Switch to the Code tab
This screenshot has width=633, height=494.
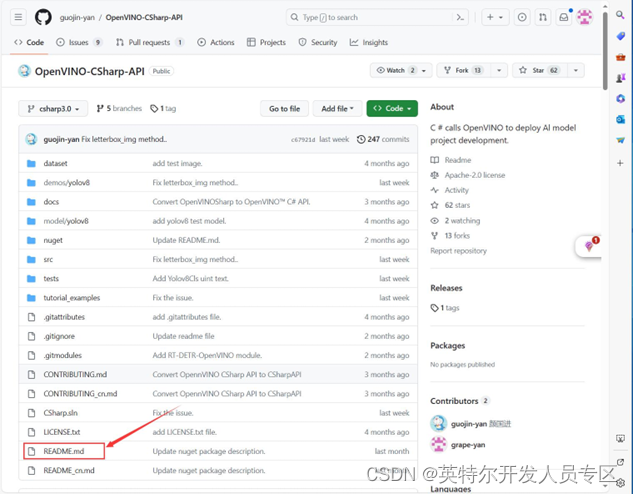click(29, 42)
